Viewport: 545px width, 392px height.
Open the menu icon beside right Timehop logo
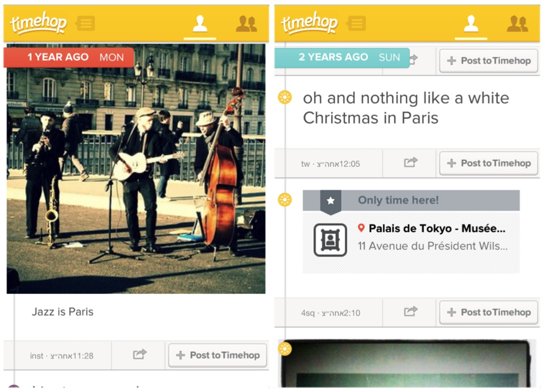[x=356, y=23]
